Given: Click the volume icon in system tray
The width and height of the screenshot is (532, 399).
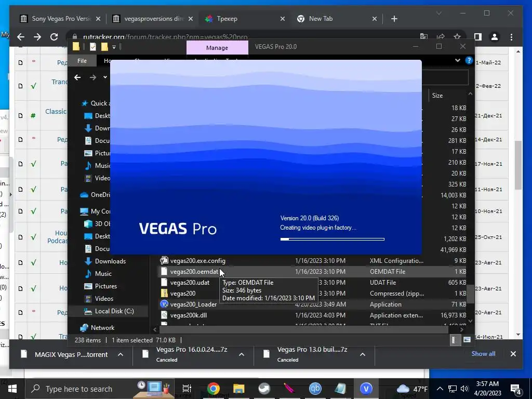Looking at the screenshot, I should (x=464, y=389).
